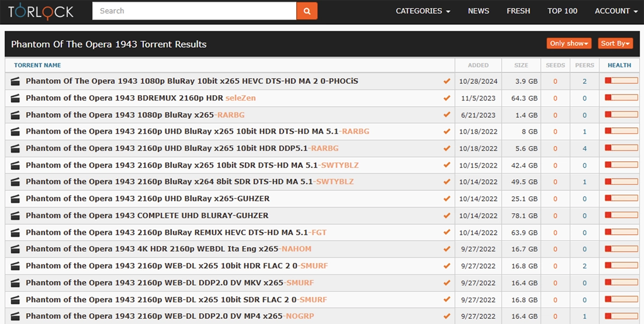Sort by Peers column header
Screen dimensions: 644x324
click(584, 65)
